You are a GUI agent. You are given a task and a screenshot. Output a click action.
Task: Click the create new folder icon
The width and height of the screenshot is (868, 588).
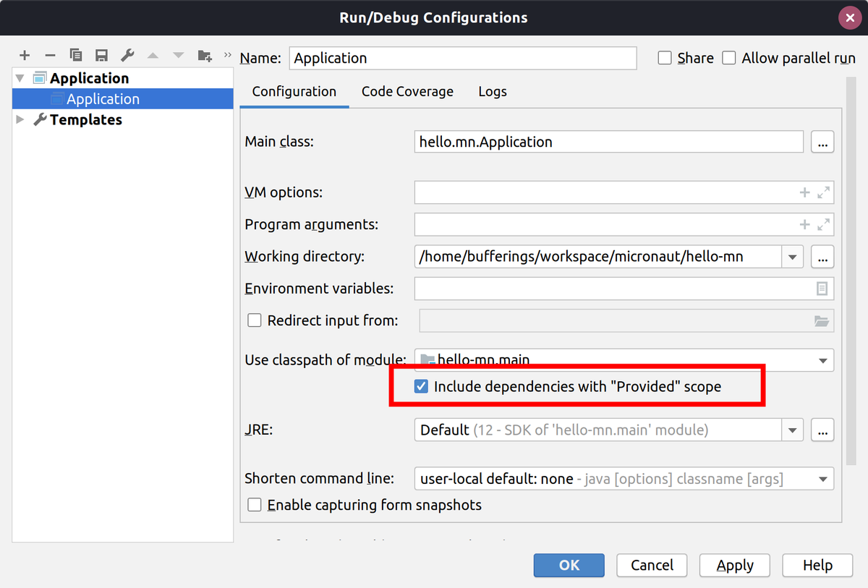tap(205, 56)
